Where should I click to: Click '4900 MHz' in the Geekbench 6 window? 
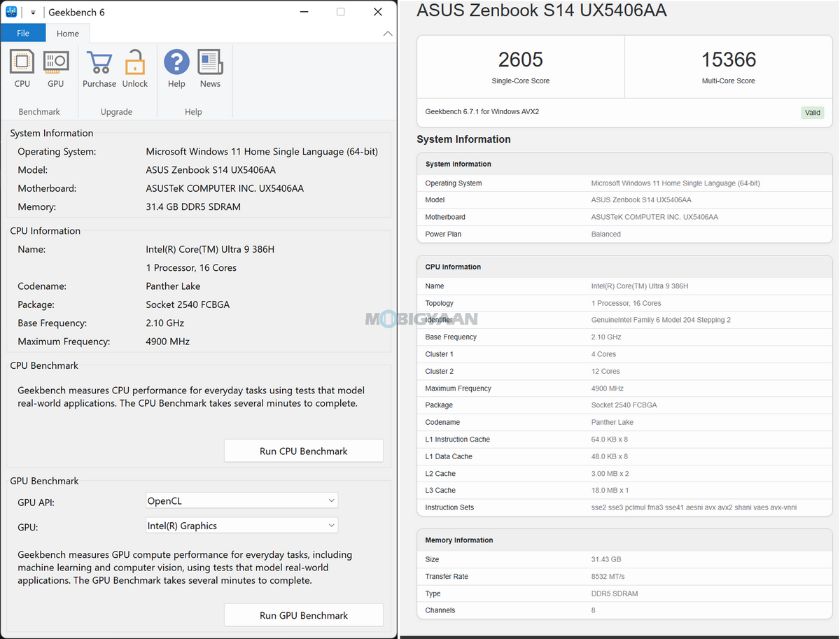point(168,342)
